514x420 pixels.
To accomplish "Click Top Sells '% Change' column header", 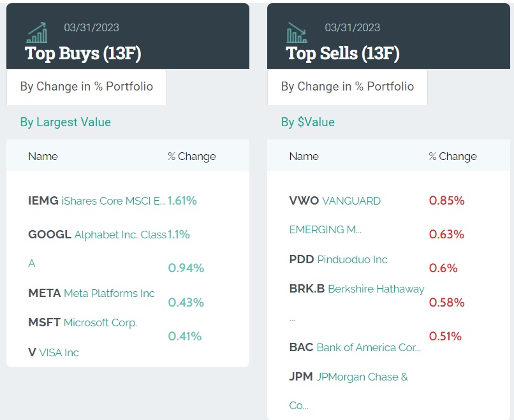I will pos(453,156).
